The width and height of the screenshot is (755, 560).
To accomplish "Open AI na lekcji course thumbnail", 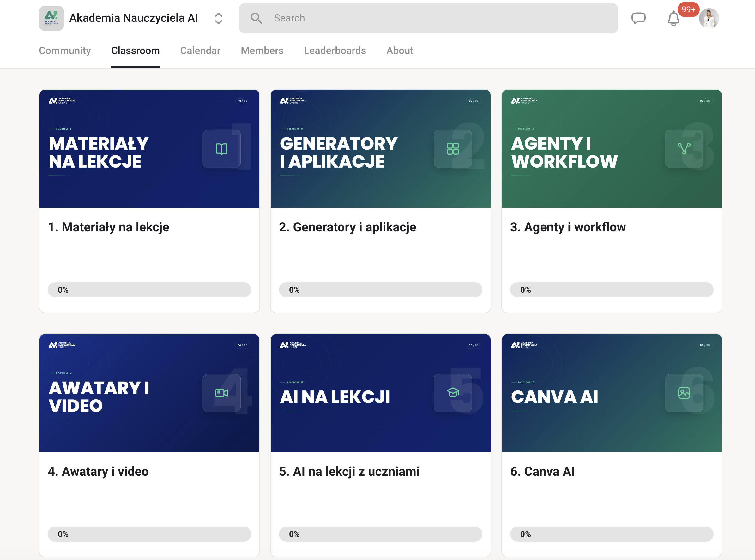I will tap(381, 393).
